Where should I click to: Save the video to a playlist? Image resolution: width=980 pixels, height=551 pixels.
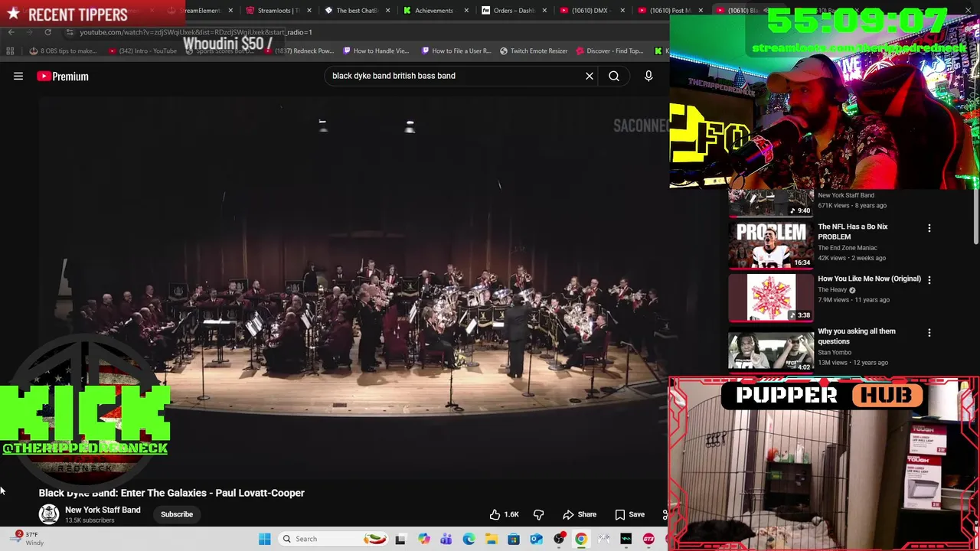(629, 514)
